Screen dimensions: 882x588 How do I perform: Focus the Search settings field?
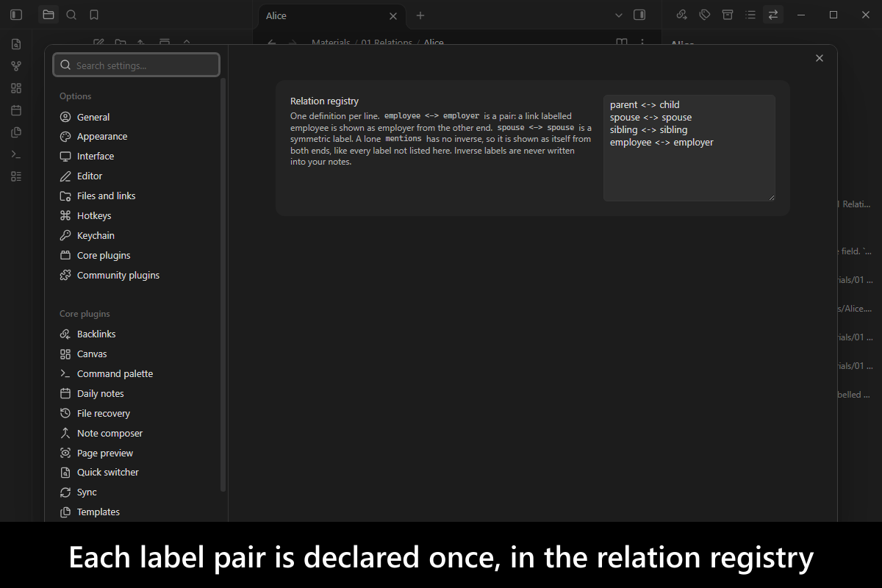tap(137, 65)
